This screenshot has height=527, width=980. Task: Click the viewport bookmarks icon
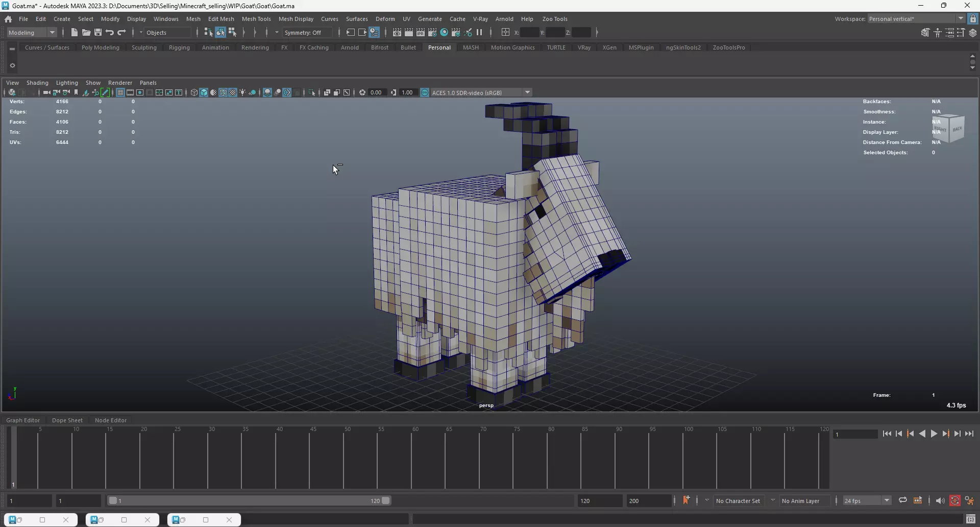click(76, 92)
